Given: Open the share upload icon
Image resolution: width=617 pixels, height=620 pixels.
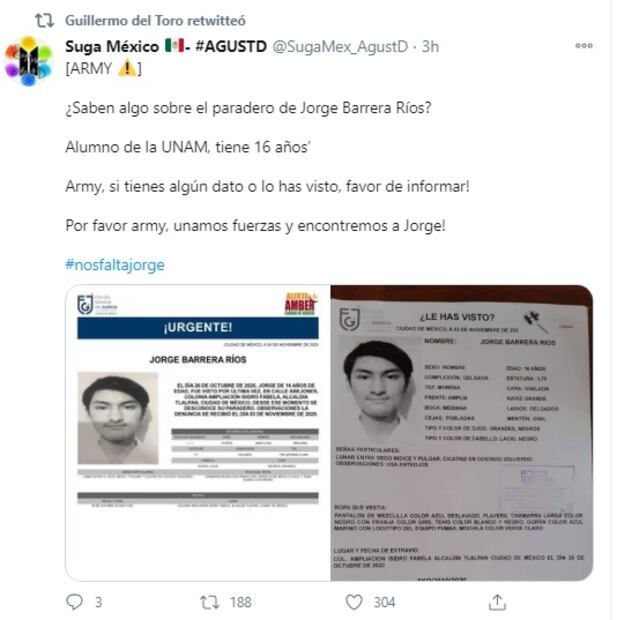Looking at the screenshot, I should pos(497,602).
